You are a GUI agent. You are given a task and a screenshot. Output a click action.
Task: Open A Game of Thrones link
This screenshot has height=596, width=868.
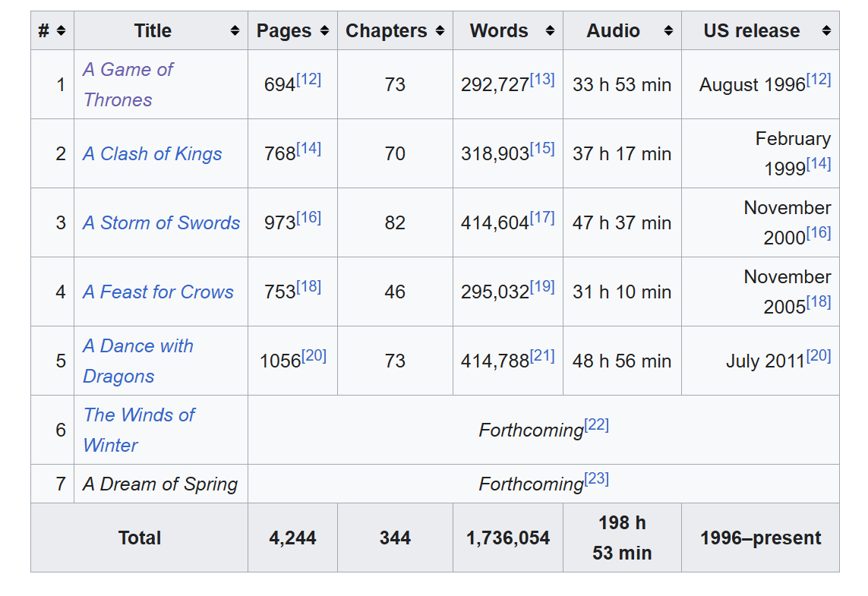click(x=128, y=85)
